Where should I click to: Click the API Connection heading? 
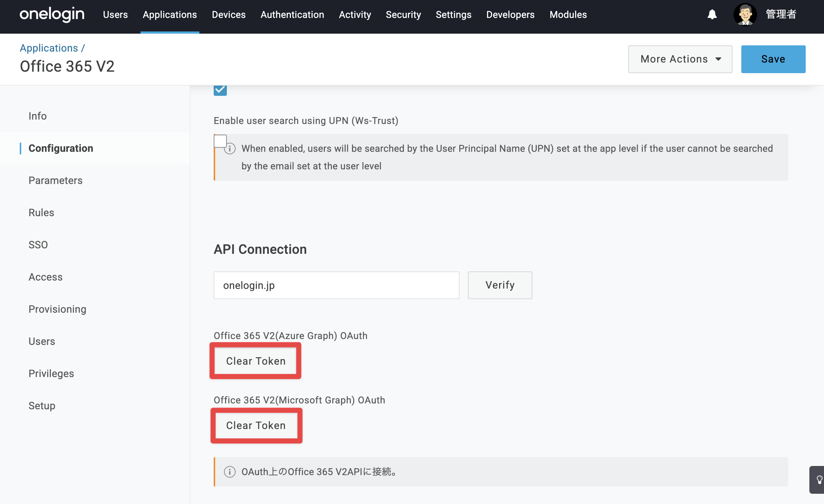pos(260,249)
